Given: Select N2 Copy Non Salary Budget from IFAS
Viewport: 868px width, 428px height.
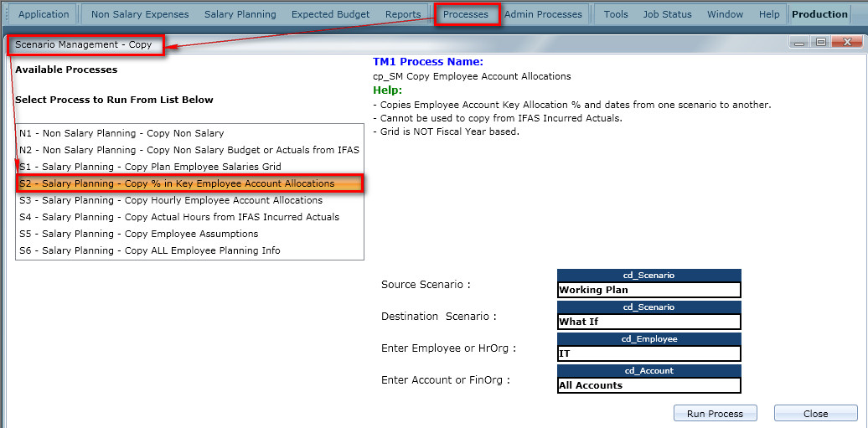Looking at the screenshot, I should click(x=189, y=149).
